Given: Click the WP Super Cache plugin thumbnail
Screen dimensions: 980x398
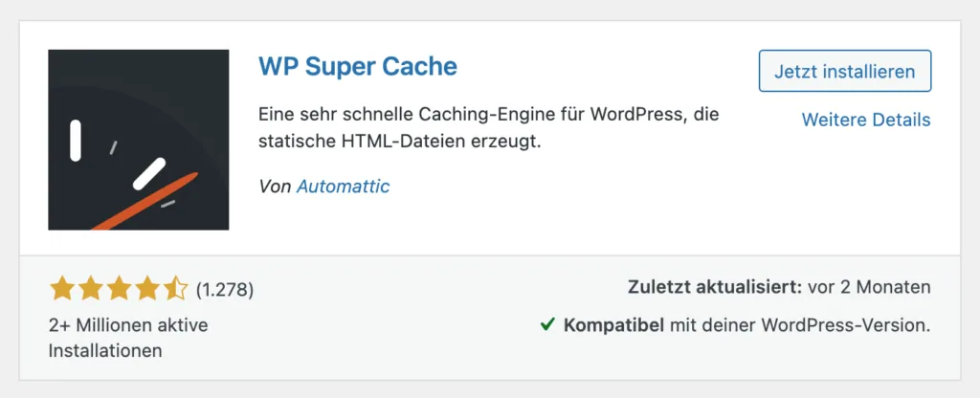Looking at the screenshot, I should click(138, 140).
